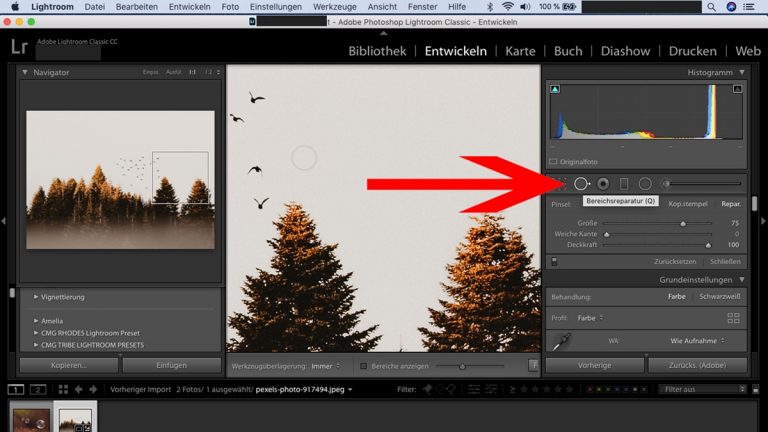The width and height of the screenshot is (768, 432).
Task: Toggle the Originalfoto checkbox
Action: pyautogui.click(x=553, y=161)
